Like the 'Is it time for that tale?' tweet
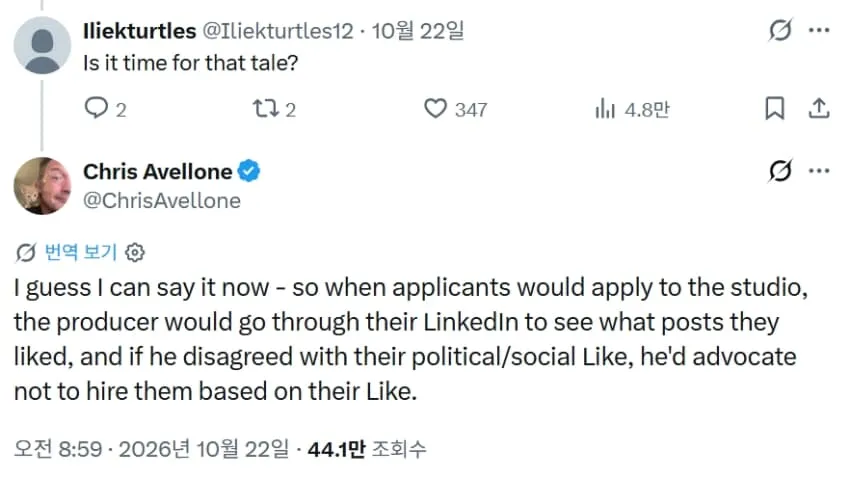This screenshot has width=850, height=477. click(455, 109)
